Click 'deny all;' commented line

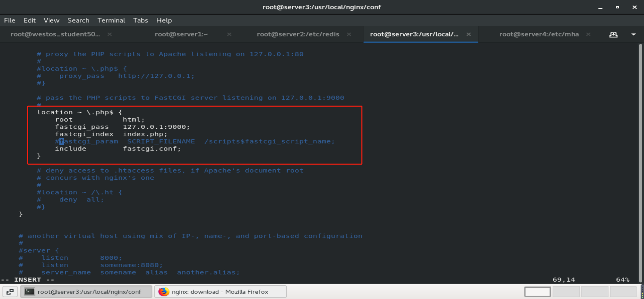[70, 200]
